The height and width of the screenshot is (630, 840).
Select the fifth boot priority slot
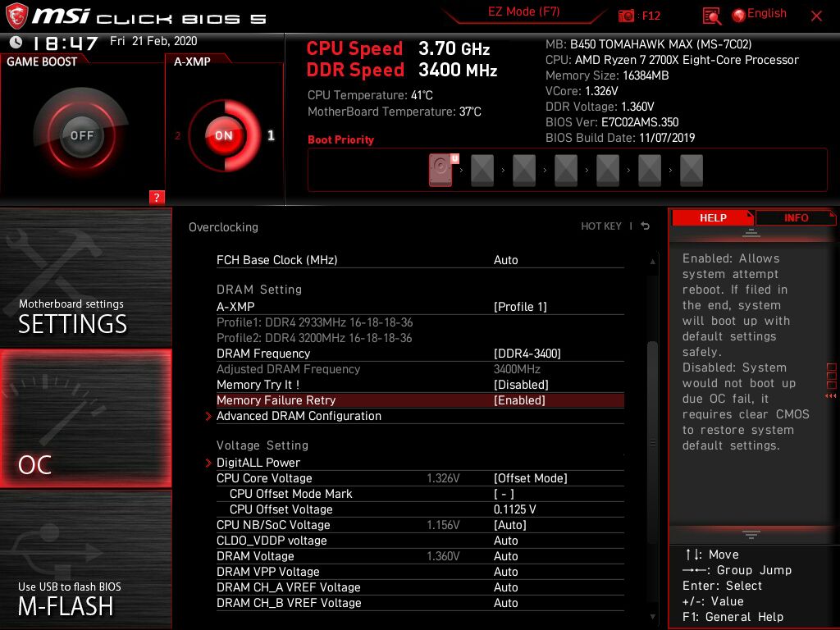(x=608, y=171)
